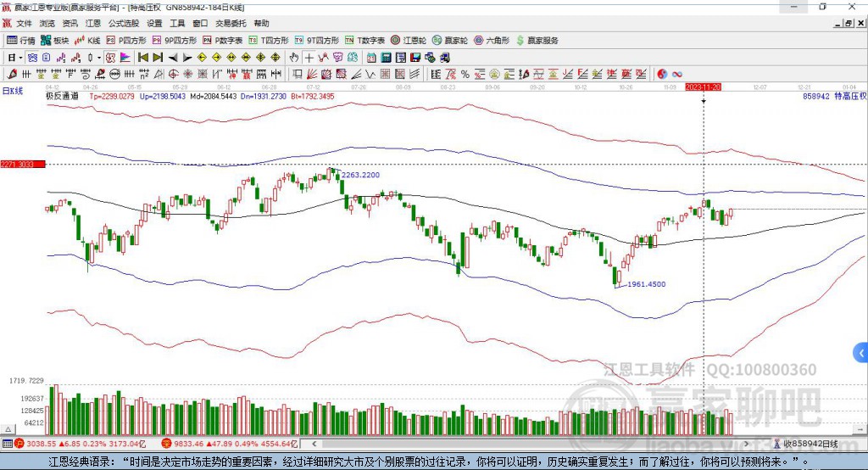
Task: Open 赢家服务 dollar-sign service
Action: [537, 41]
